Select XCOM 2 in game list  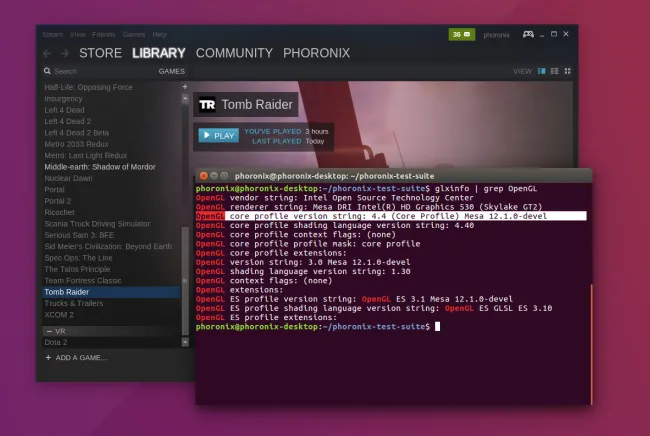(59, 315)
